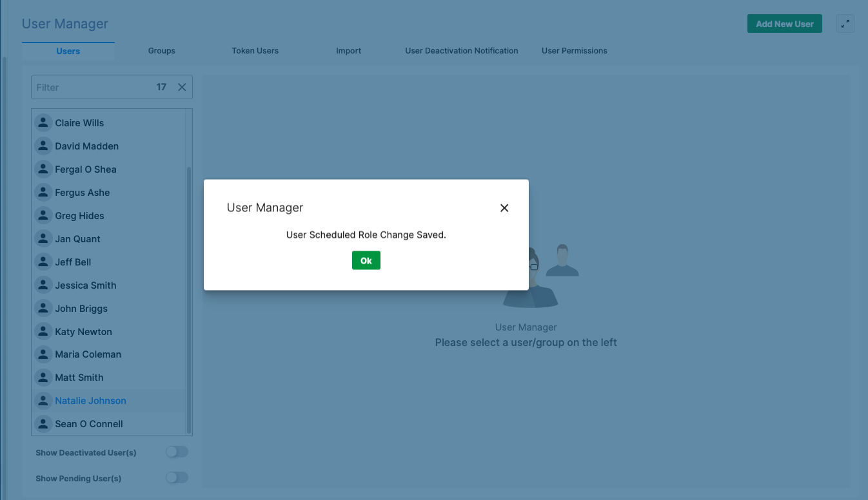
Task: Switch to the Import tab
Action: [x=349, y=51]
